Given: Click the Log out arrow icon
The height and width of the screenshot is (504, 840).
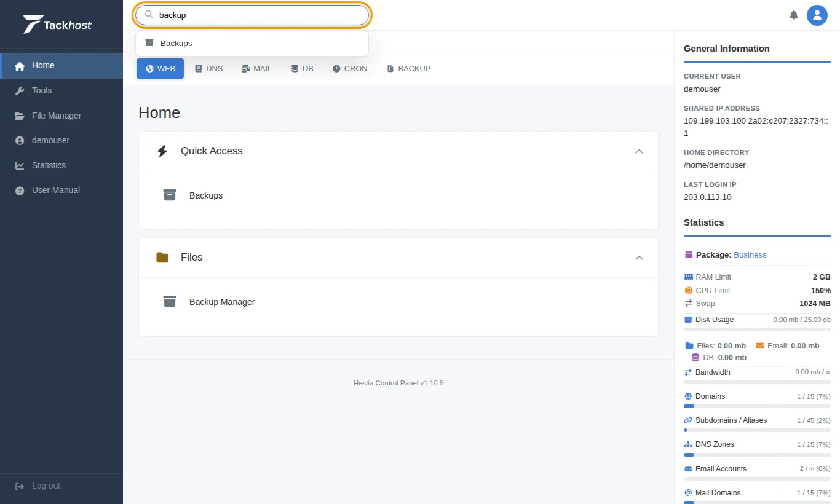Looking at the screenshot, I should [20, 486].
